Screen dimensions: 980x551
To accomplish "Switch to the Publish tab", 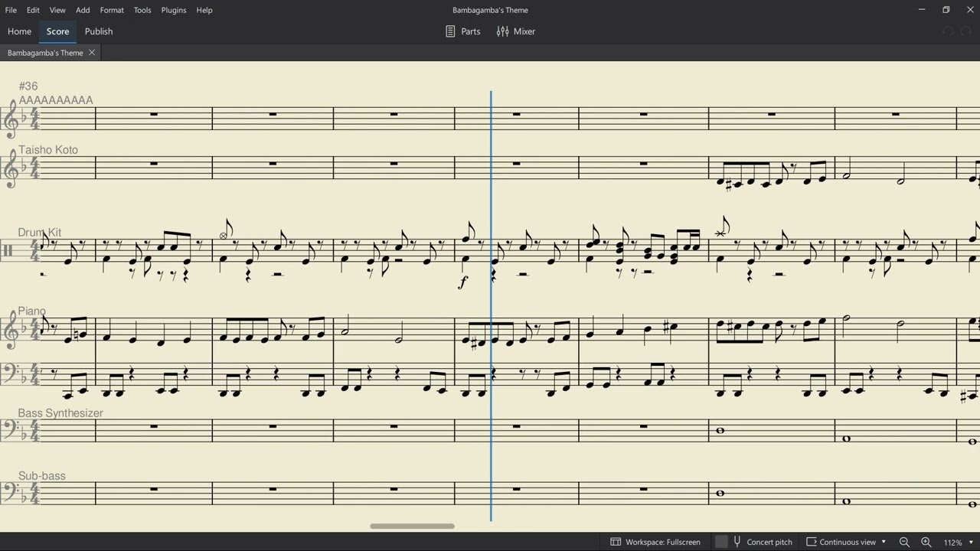I will pos(99,31).
